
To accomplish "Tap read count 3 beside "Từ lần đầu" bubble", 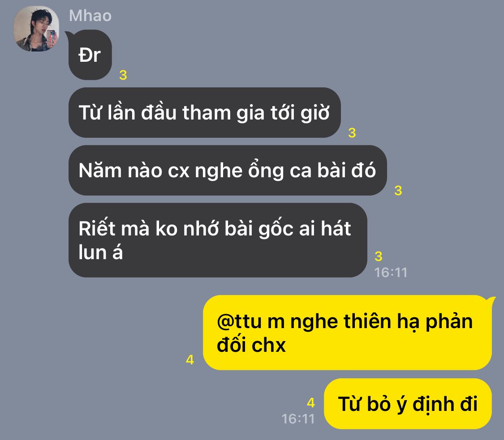I will point(352,133).
